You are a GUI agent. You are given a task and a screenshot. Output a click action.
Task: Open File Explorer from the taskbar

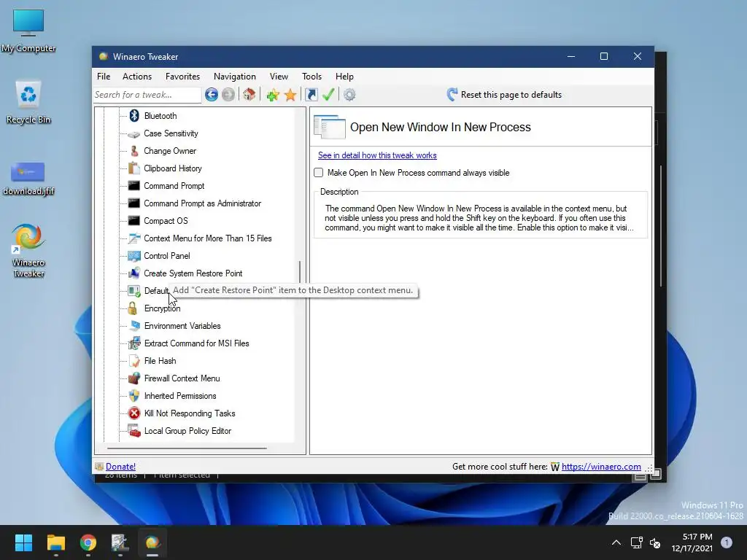point(55,542)
